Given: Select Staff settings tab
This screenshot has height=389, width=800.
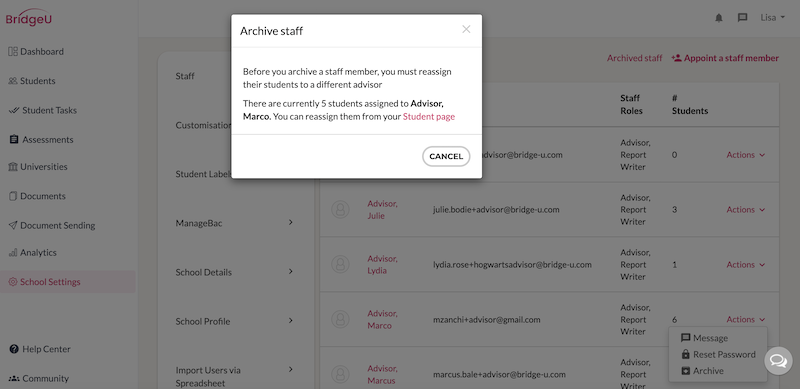Looking at the screenshot, I should coord(185,76).
